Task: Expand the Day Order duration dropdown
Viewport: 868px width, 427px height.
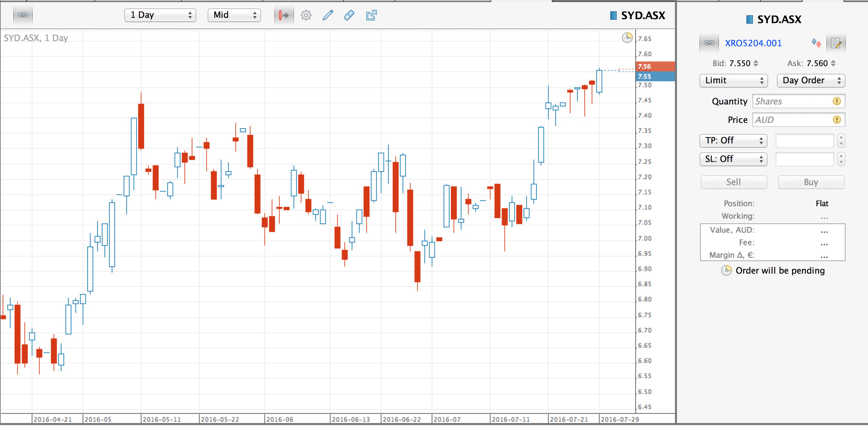Action: tap(811, 81)
